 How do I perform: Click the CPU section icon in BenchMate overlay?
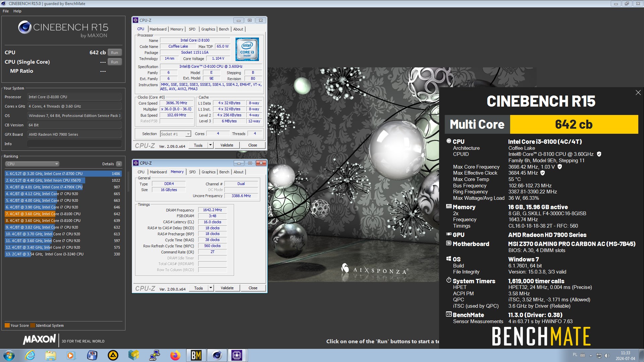pos(448,141)
